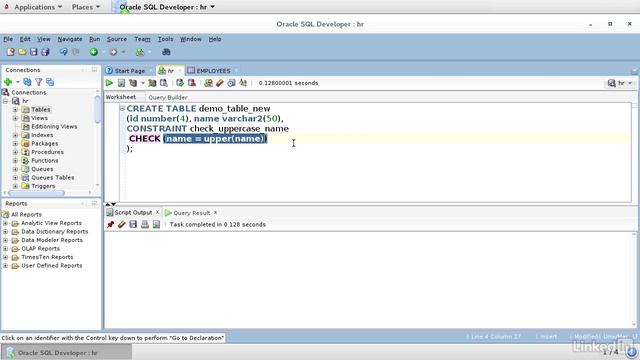Open the Places menu in system panel
The image size is (640, 360).
click(x=86, y=7)
